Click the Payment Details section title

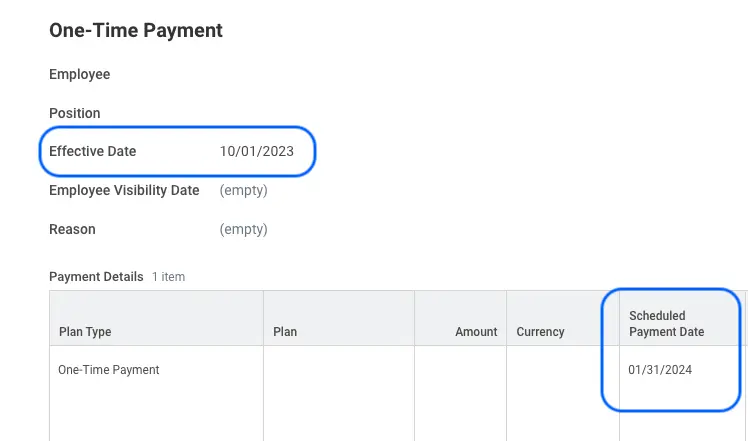(x=96, y=276)
